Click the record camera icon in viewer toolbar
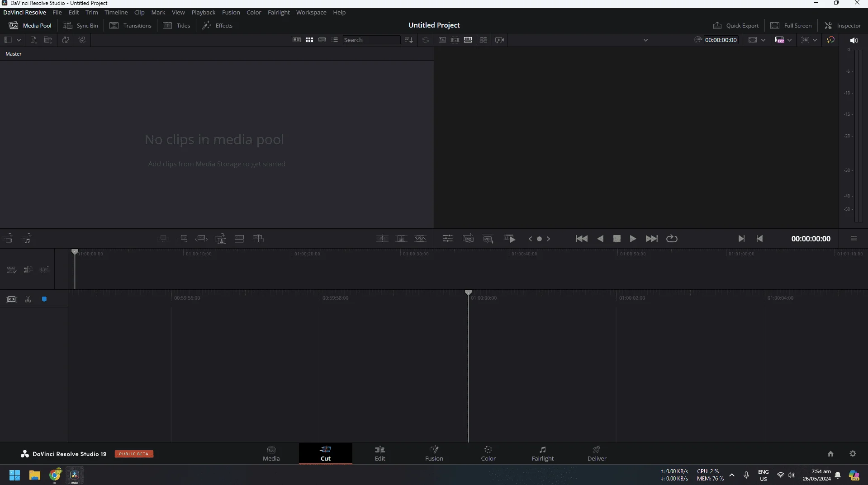 [500, 40]
